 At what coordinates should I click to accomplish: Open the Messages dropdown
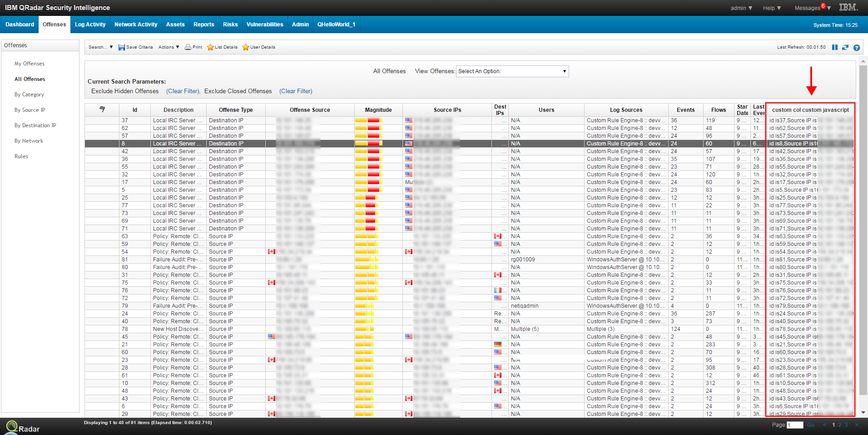click(812, 8)
